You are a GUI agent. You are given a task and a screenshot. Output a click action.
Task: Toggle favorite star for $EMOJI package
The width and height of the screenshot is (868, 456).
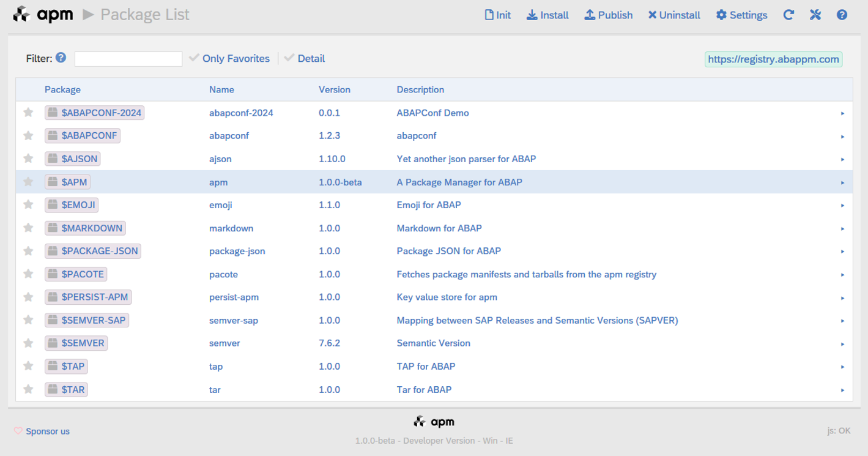(28, 204)
